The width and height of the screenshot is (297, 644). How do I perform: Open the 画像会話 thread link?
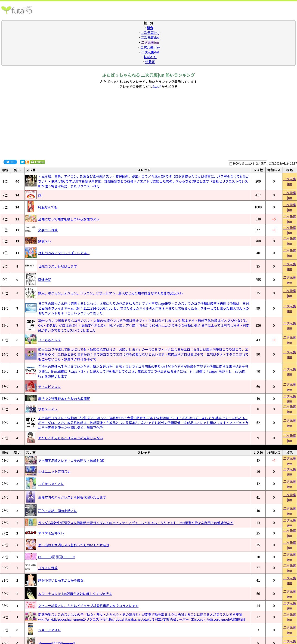45,280
